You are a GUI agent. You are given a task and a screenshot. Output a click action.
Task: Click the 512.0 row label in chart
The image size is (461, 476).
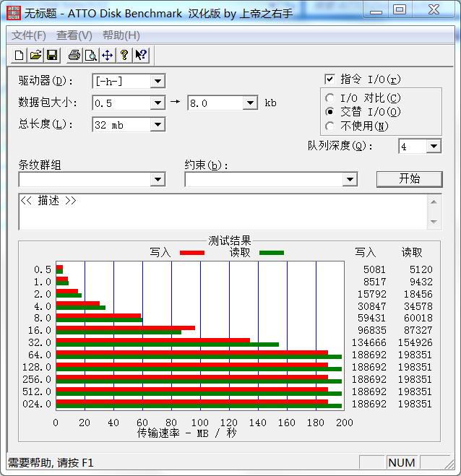point(37,391)
